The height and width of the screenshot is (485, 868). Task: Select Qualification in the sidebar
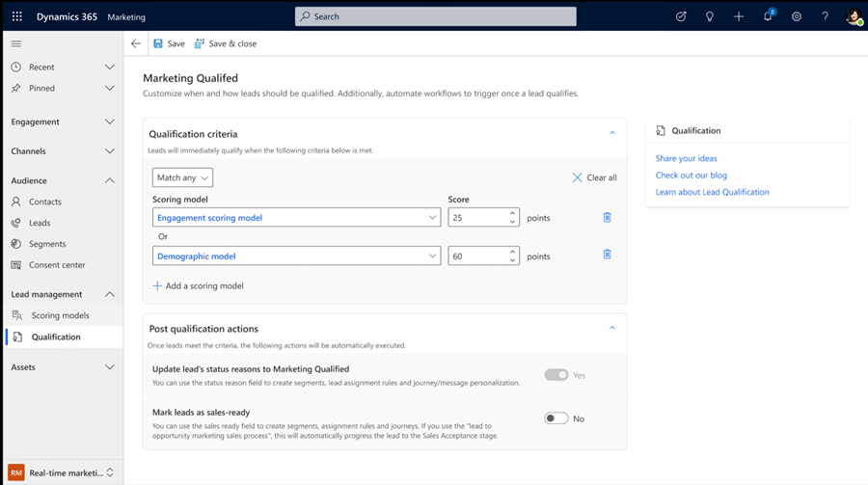[x=63, y=337]
